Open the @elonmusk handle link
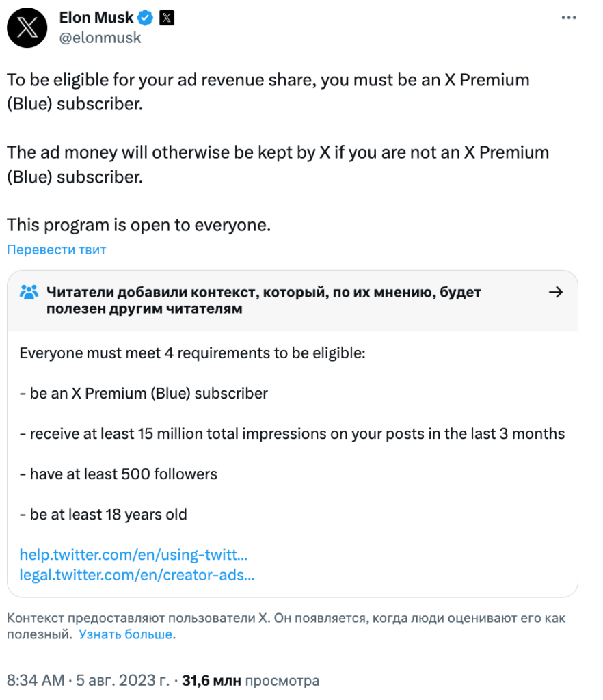This screenshot has width=603, height=700. coord(100,38)
